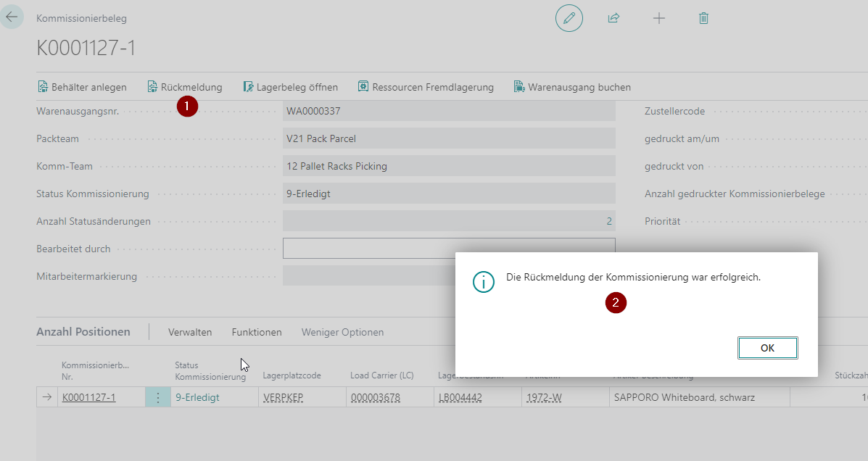Image resolution: width=868 pixels, height=461 pixels.
Task: Open the Verwalten menu
Action: pos(190,332)
